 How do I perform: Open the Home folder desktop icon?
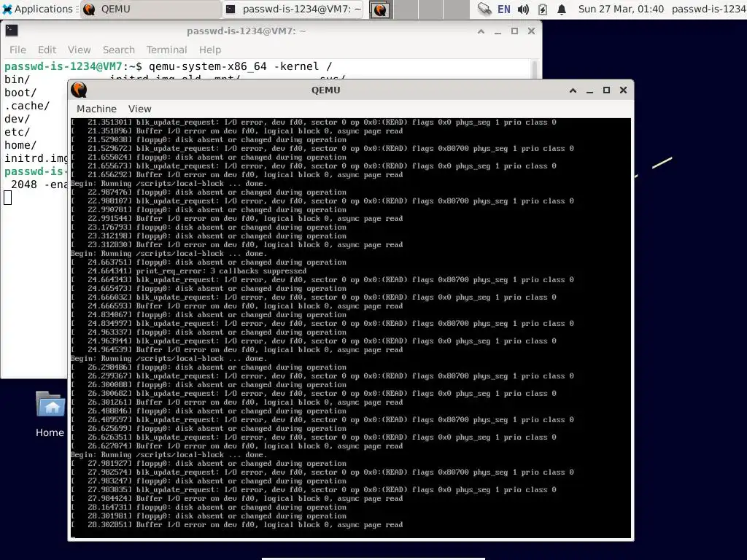(x=50, y=413)
